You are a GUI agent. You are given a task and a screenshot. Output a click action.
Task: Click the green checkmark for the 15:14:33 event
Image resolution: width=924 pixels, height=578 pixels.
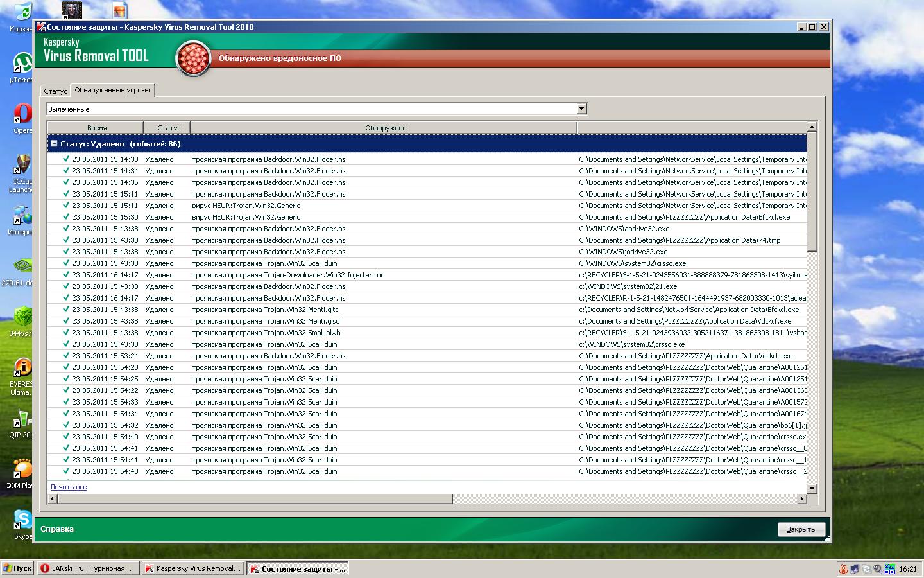click(65, 159)
